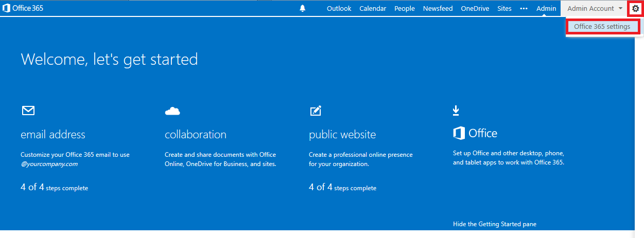Click 'Welcome, let's get started' heading
This screenshot has height=238, width=644.
[x=109, y=60]
